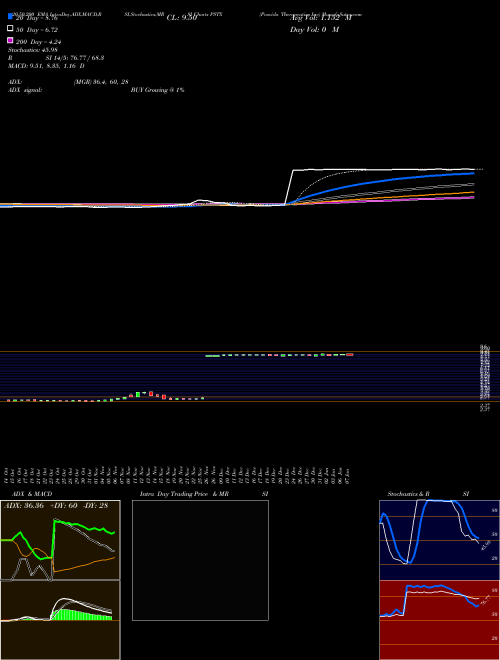Click the thick blue EMA curve on main chart
This screenshot has height=660, width=500.
click(x=379, y=182)
